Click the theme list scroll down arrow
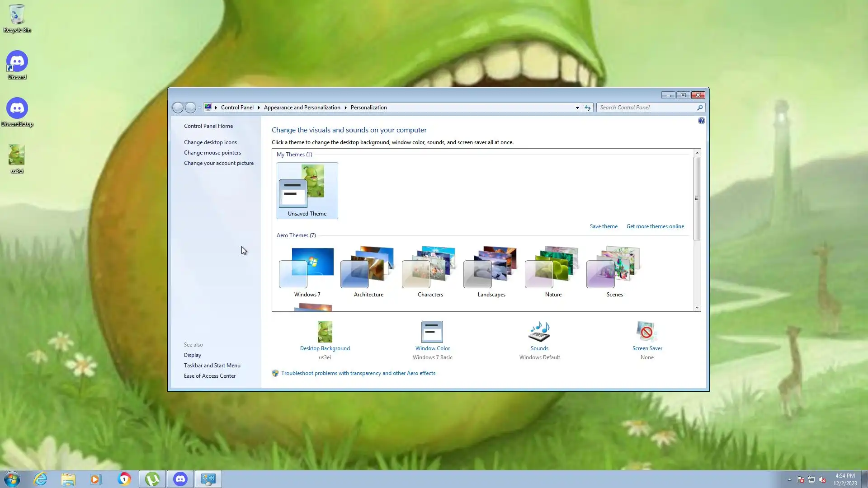The width and height of the screenshot is (868, 488). [697, 308]
